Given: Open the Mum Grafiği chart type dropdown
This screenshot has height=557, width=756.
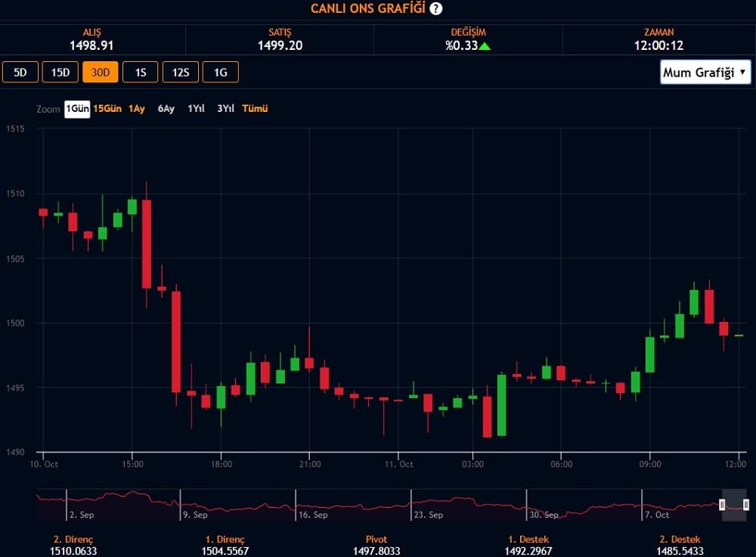Looking at the screenshot, I should [x=705, y=73].
